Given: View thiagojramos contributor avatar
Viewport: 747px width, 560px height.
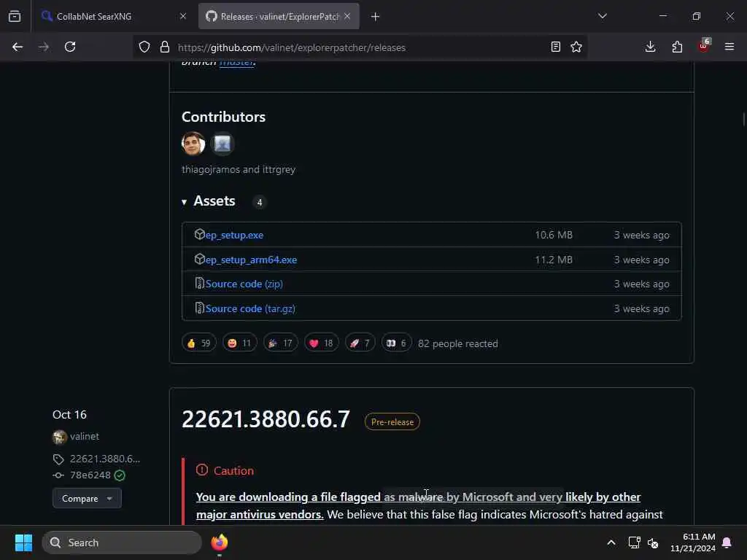Looking at the screenshot, I should (193, 144).
